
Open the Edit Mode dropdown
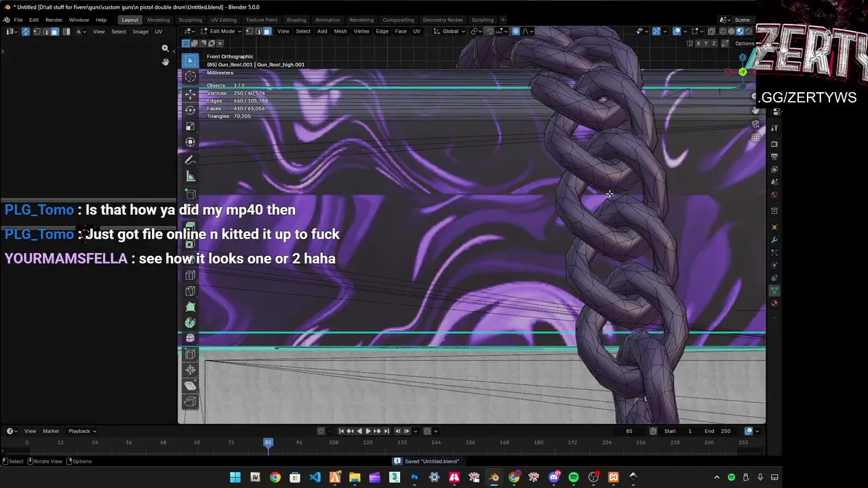point(221,31)
